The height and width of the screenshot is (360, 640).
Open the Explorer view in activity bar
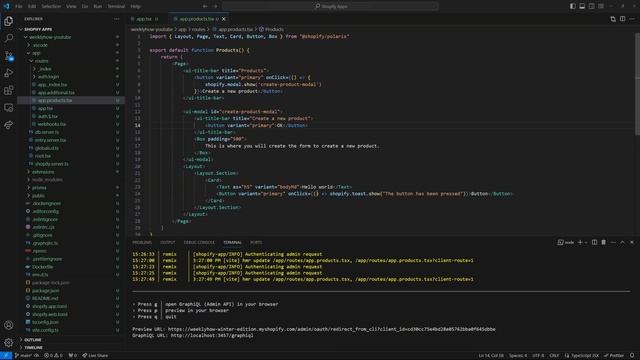coord(9,21)
